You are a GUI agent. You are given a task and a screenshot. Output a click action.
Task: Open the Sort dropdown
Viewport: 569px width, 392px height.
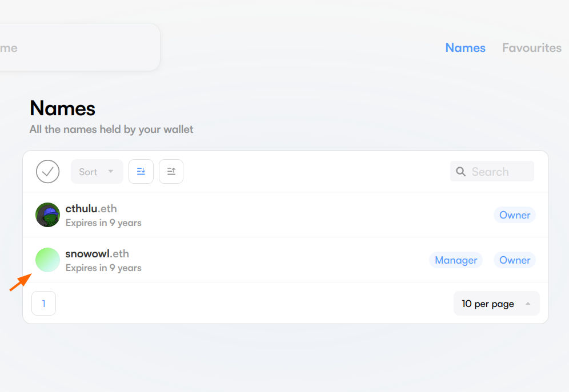tap(91, 172)
